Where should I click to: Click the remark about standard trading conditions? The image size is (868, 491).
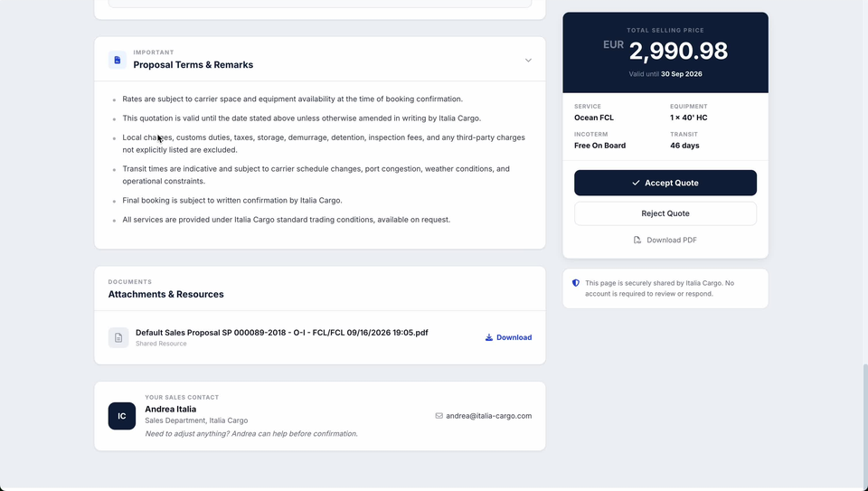287,220
